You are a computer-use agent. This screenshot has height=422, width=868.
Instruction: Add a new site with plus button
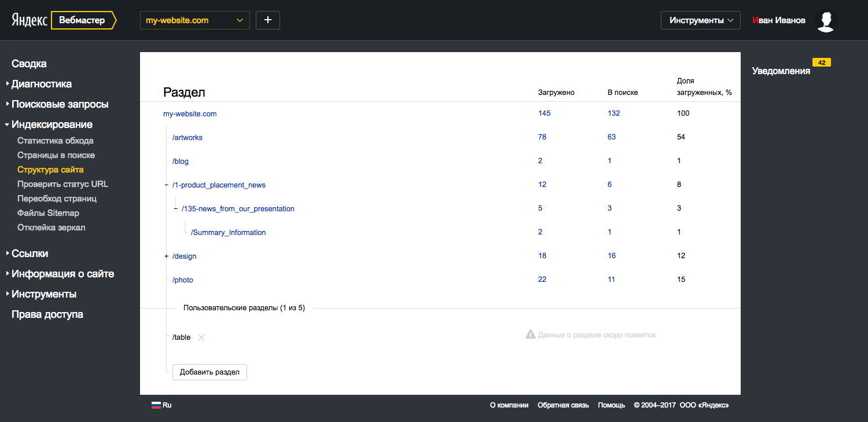tap(268, 20)
